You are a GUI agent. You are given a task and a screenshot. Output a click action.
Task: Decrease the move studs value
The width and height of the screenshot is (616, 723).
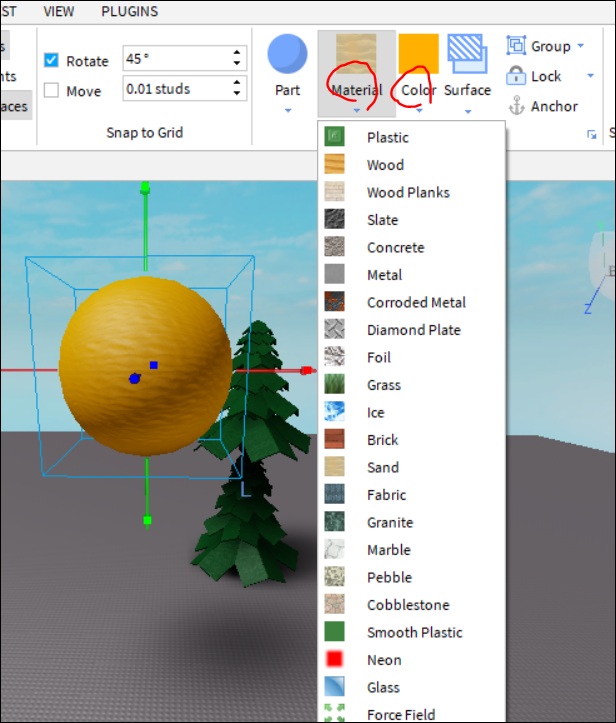click(237, 93)
